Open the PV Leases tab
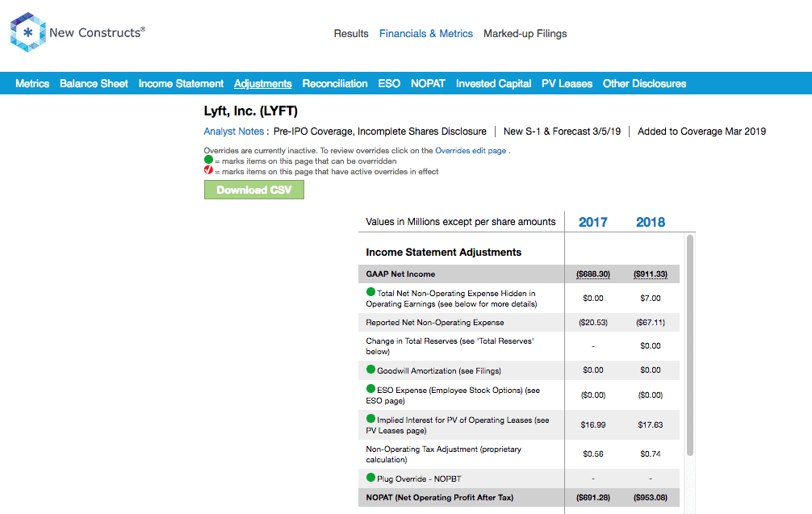 tap(567, 83)
